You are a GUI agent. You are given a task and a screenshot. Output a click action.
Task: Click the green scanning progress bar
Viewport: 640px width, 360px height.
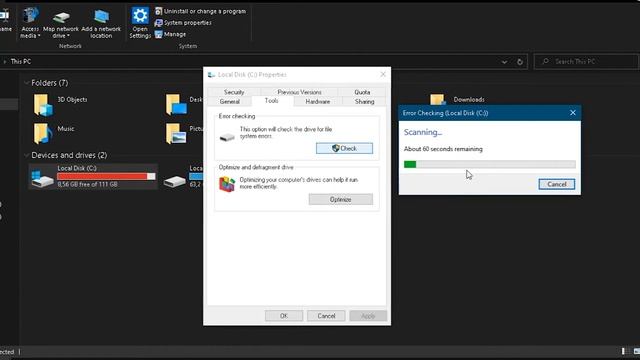click(x=489, y=164)
